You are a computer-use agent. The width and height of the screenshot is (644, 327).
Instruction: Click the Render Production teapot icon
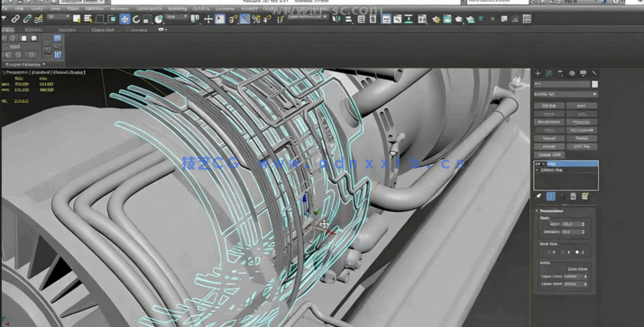(459, 19)
